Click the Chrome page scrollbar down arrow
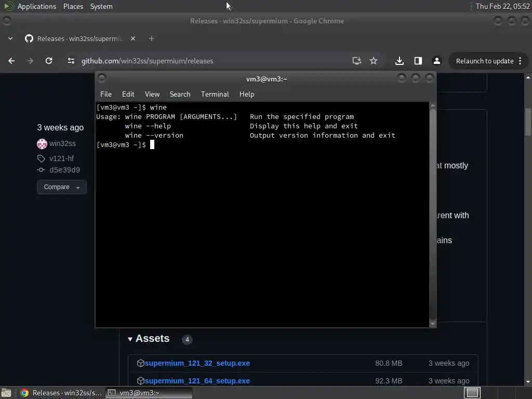 (x=528, y=382)
